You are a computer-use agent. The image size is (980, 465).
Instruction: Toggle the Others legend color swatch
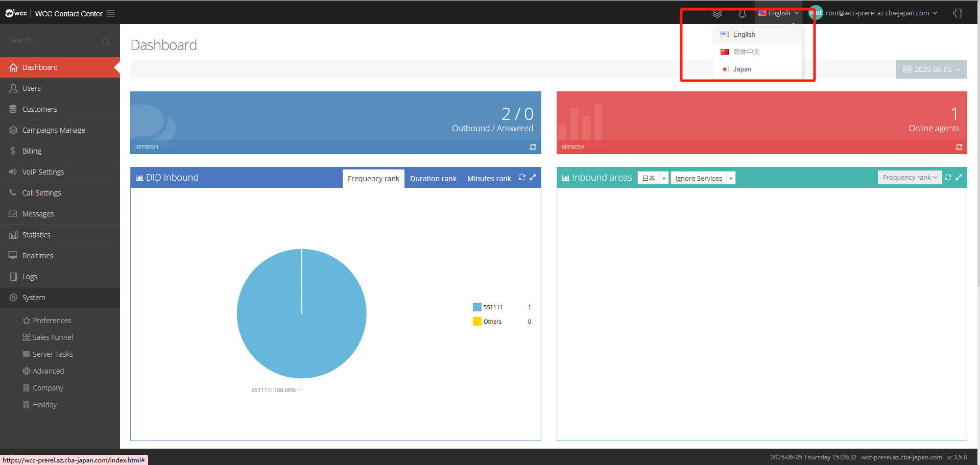477,322
